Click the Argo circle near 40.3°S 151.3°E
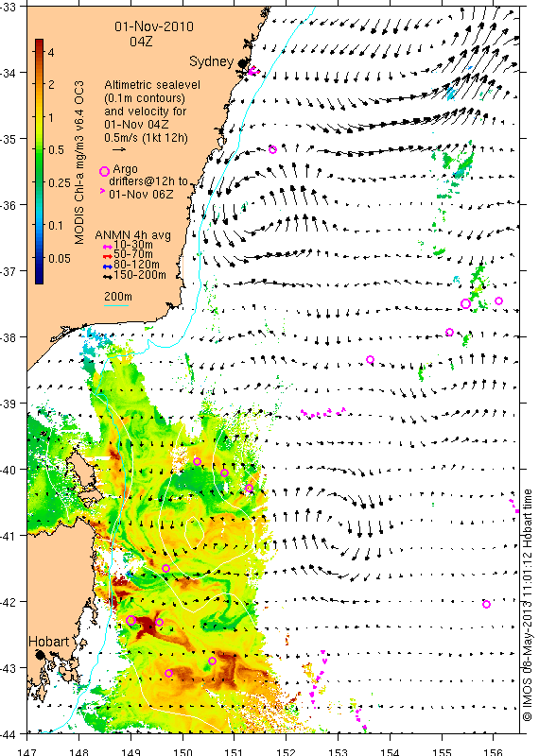Viewport: 539px width, 756px height. (249, 488)
